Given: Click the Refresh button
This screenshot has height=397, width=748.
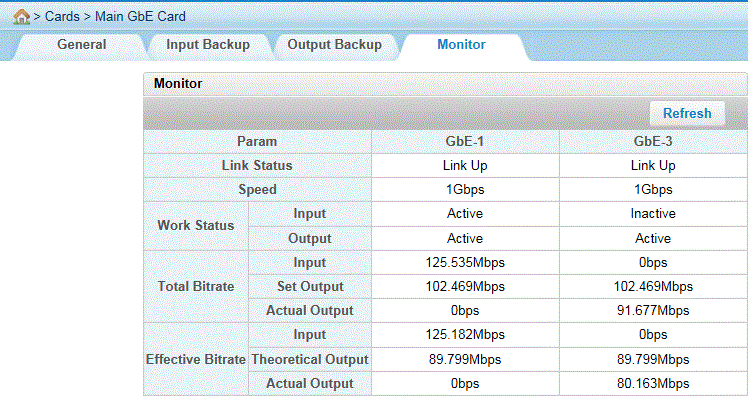Looking at the screenshot, I should pyautogui.click(x=687, y=113).
